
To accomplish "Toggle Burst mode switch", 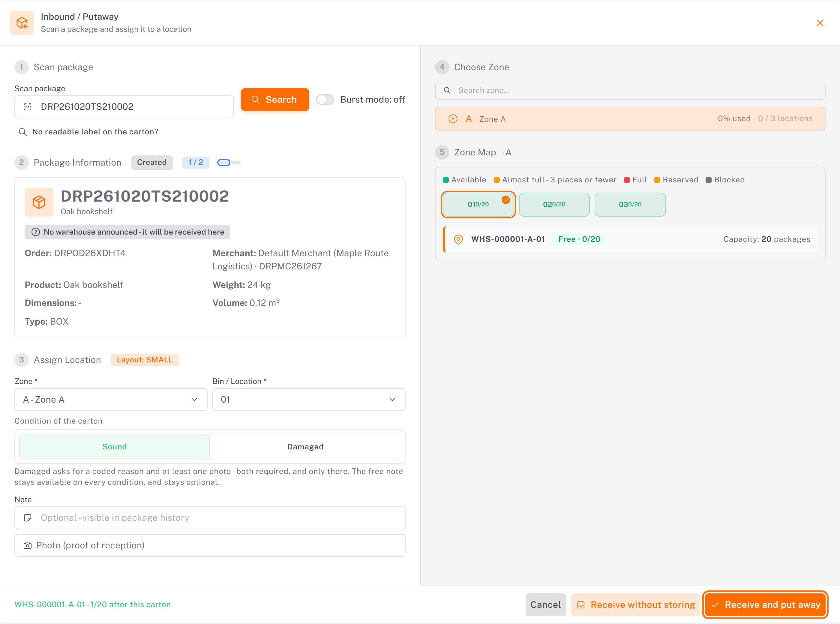I will click(x=325, y=100).
